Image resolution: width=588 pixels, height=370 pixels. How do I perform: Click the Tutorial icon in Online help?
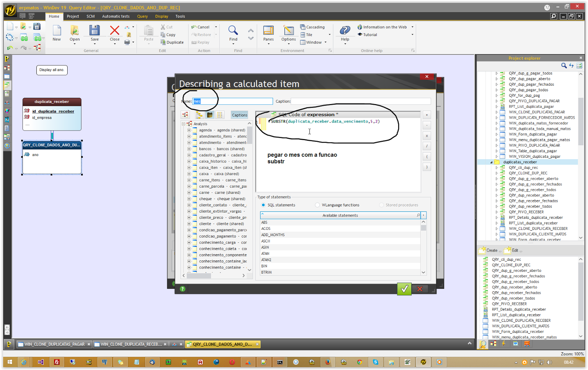coord(360,35)
